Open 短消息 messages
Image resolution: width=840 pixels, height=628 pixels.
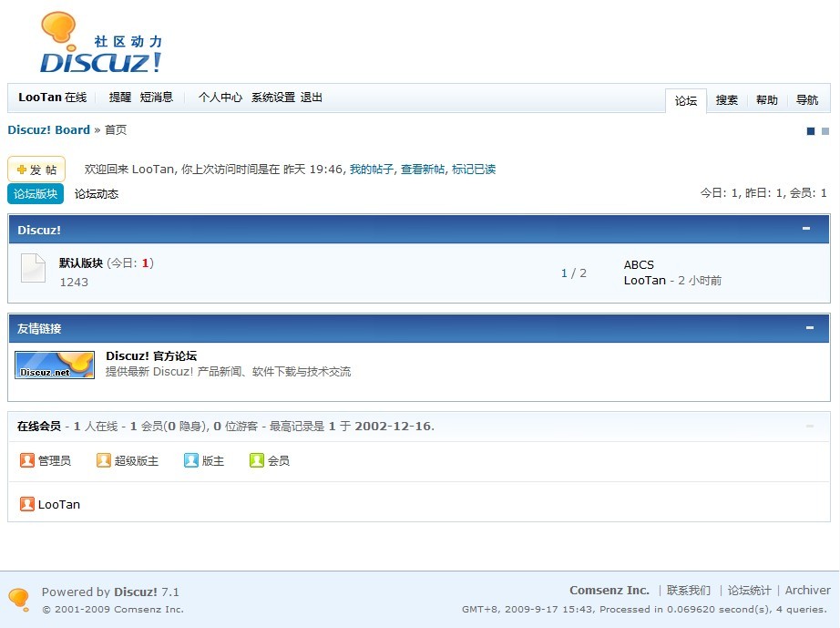pos(157,98)
